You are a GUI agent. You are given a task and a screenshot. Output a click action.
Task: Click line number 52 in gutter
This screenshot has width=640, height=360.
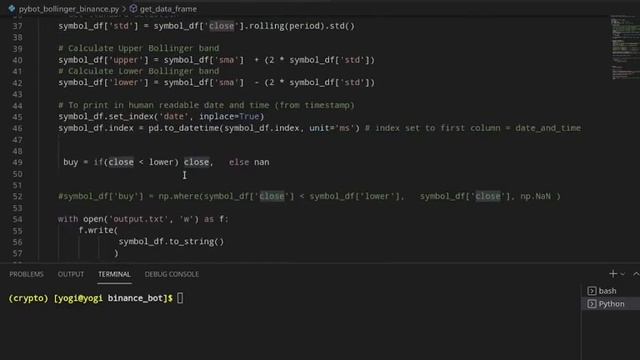18,196
